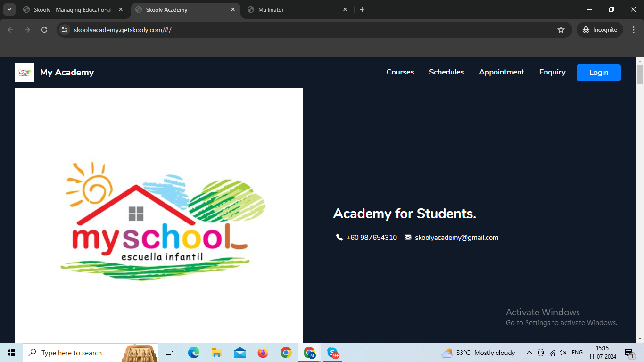The width and height of the screenshot is (644, 362).
Task: Switch to the Skooly - Managing Educational tab
Action: (x=72, y=9)
